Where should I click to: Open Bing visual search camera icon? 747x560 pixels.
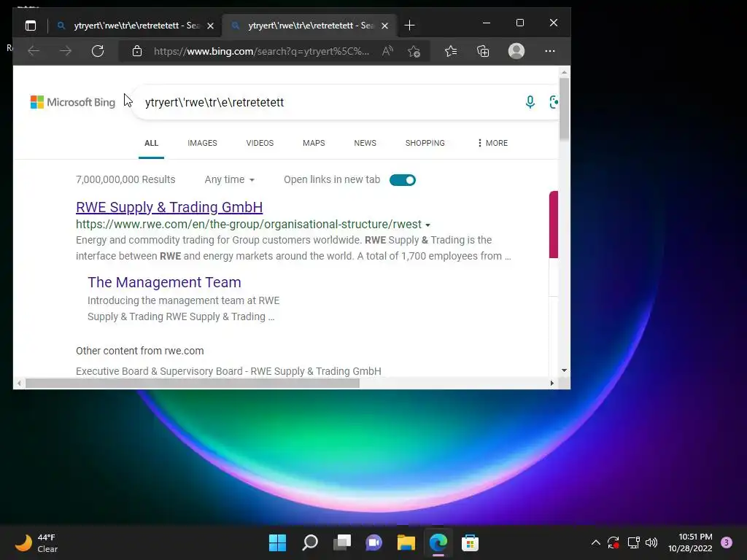coord(553,102)
